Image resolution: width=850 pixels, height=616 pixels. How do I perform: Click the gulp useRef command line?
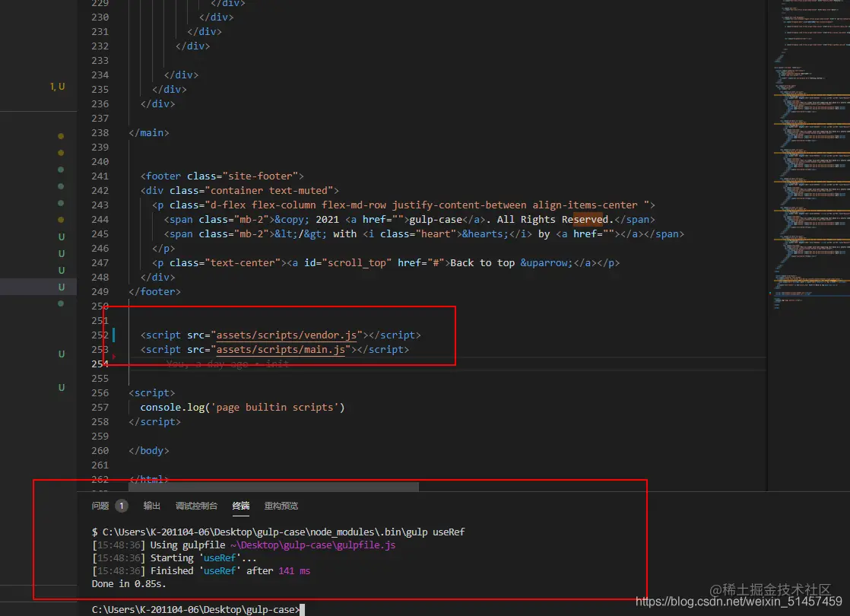coord(278,532)
